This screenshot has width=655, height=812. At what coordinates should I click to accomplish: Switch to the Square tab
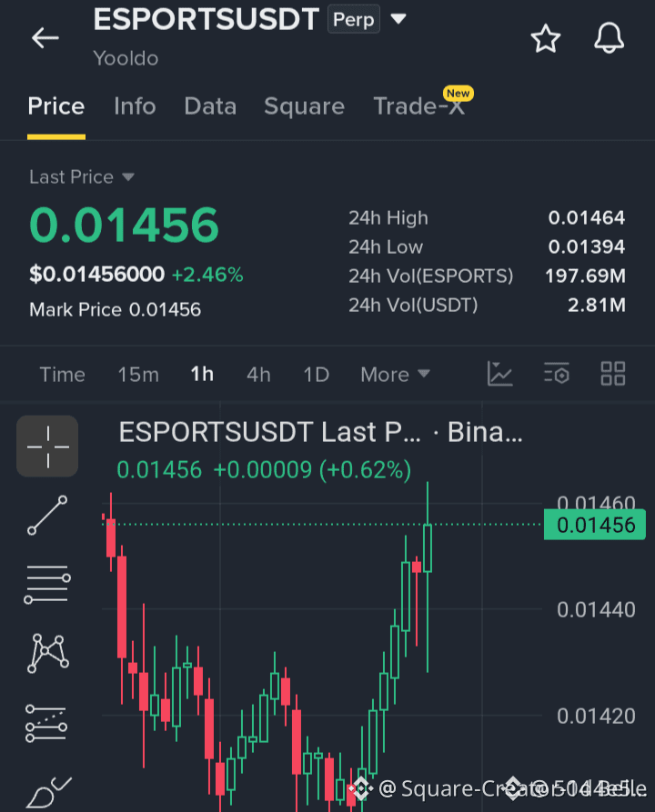304,106
